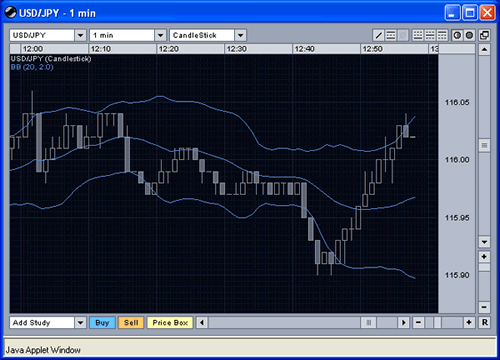Toggle the half-filled circle contrast button
Viewport: 500px width, 360px height.
[457, 35]
